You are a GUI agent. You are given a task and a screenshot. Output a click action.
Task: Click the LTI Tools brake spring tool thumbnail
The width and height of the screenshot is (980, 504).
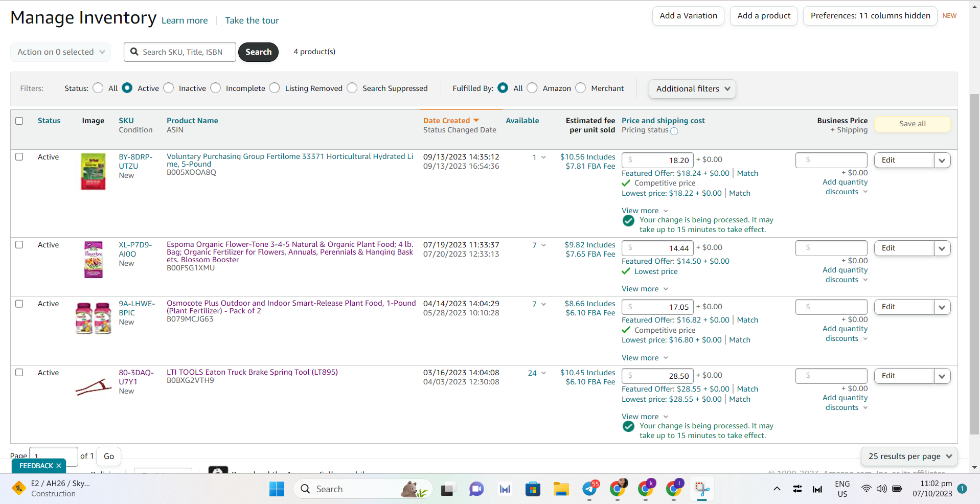93,387
